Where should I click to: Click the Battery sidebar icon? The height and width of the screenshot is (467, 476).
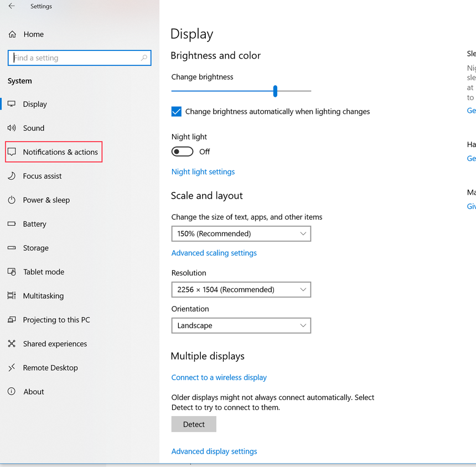[12, 224]
